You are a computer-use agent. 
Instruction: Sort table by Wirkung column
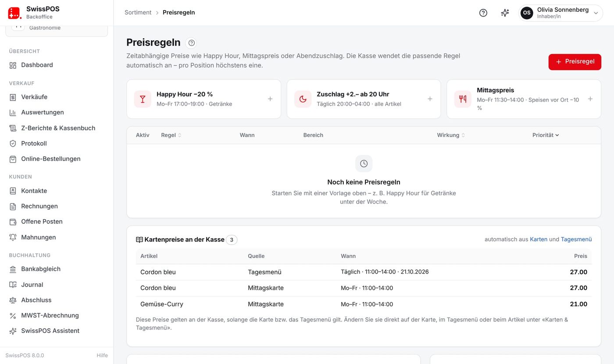[451, 135]
